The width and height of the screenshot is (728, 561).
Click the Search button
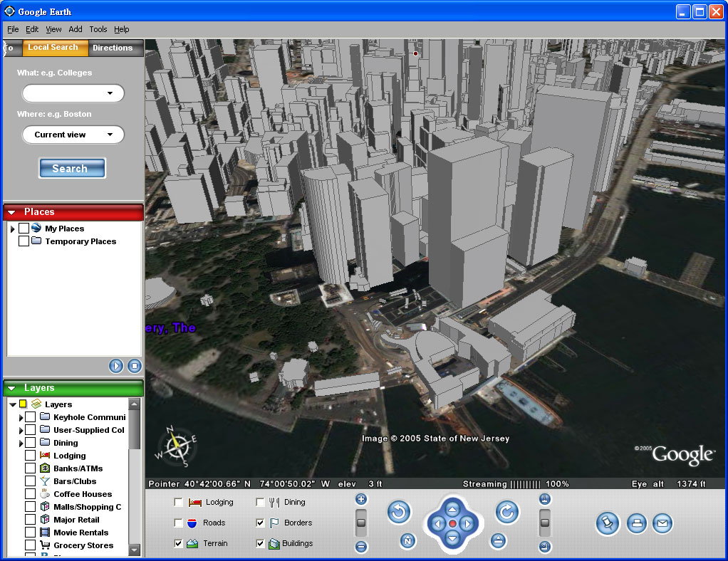(72, 168)
